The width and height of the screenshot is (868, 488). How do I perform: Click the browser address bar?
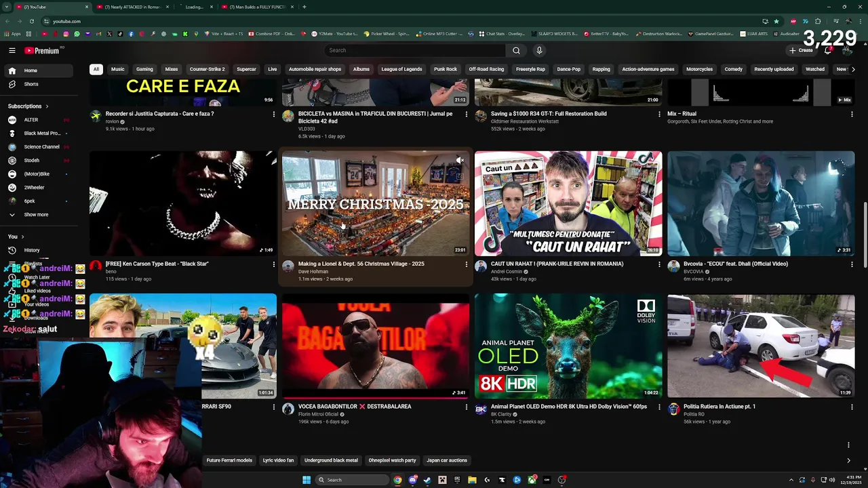pos(400,21)
